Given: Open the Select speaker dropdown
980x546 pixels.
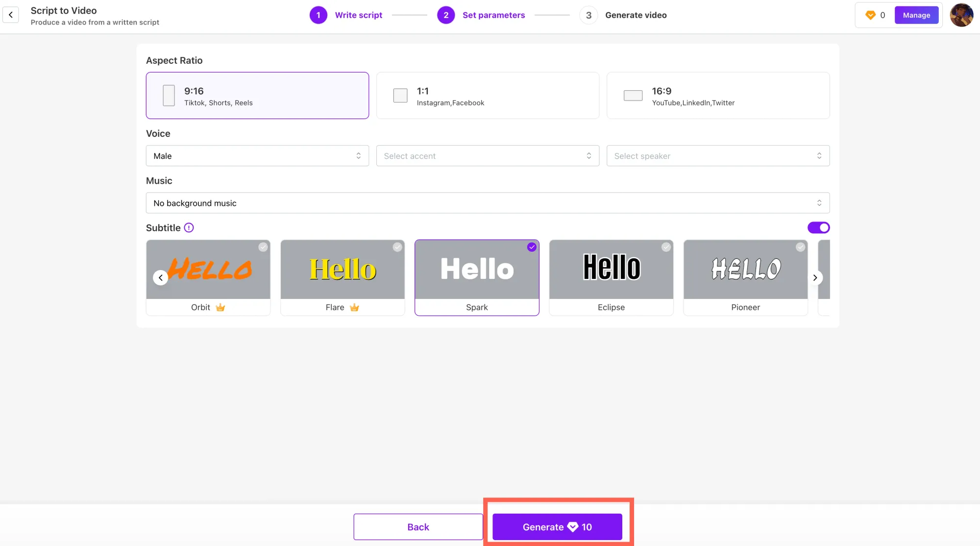Looking at the screenshot, I should coord(718,156).
